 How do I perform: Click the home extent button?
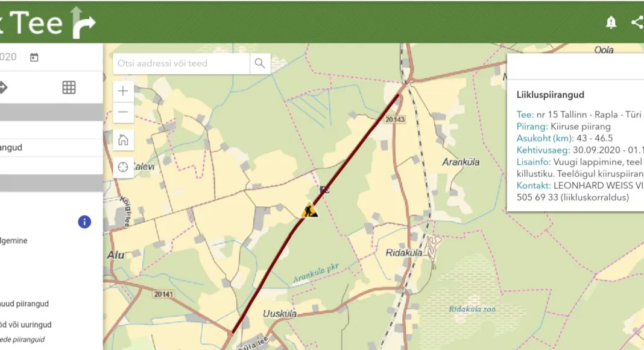[x=123, y=140]
